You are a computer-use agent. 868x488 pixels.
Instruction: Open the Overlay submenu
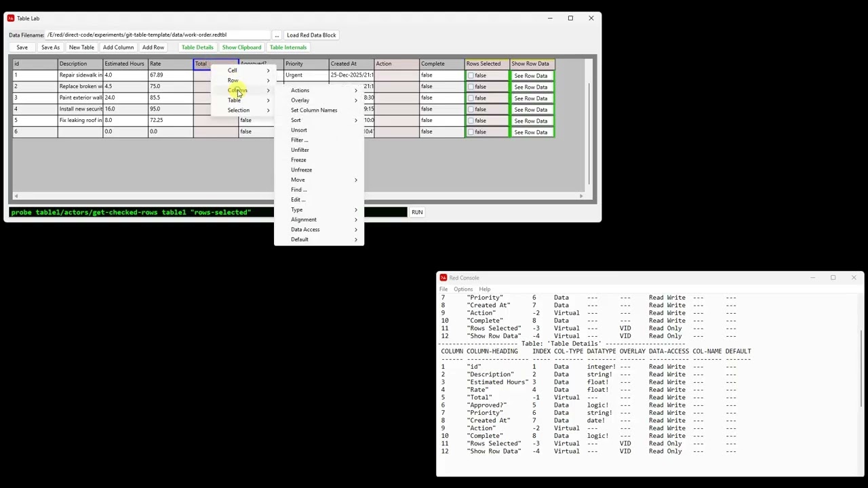[x=319, y=100]
